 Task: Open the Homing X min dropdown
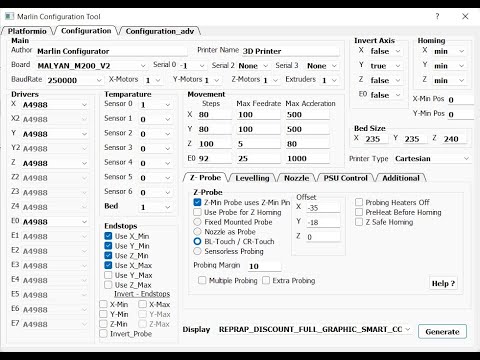(x=449, y=51)
